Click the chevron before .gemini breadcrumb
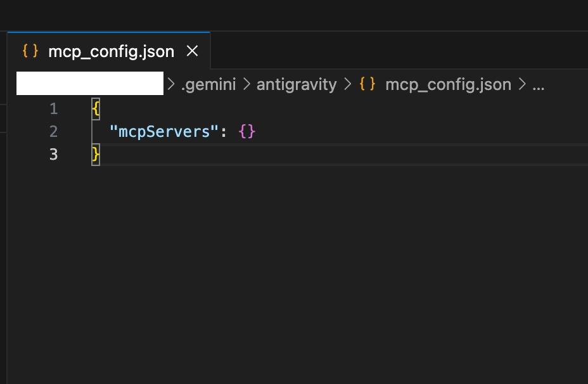The width and height of the screenshot is (588, 384). pos(170,84)
